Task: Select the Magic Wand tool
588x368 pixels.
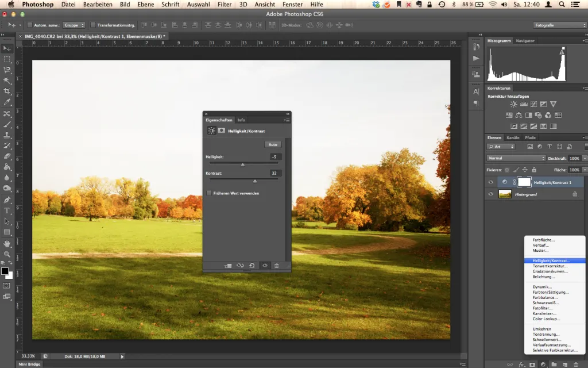Action: pyautogui.click(x=7, y=80)
